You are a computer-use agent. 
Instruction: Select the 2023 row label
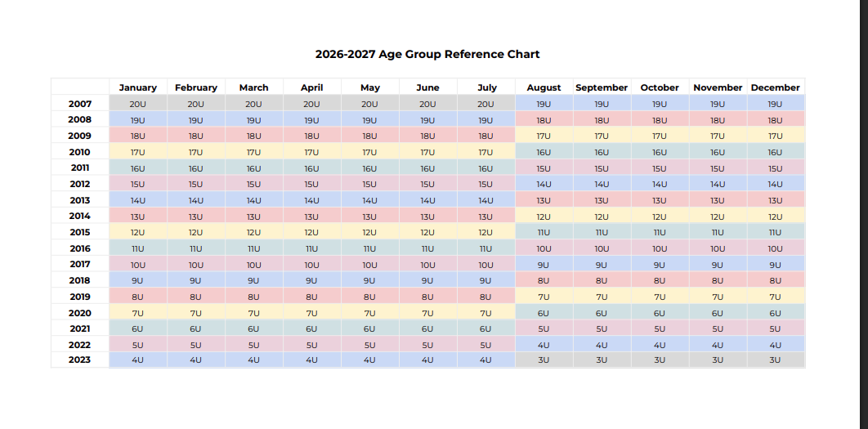coord(80,360)
